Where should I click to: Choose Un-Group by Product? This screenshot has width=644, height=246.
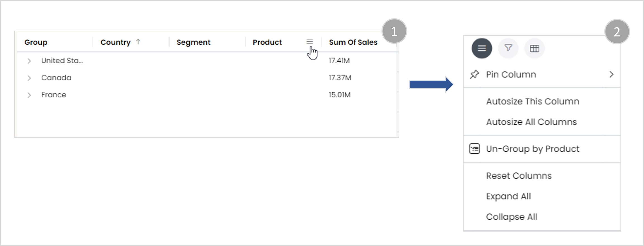[x=532, y=149]
